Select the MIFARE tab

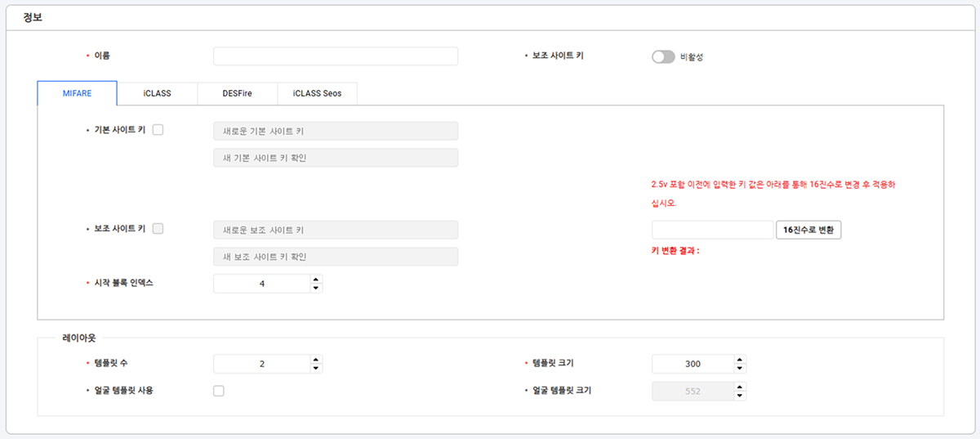78,93
